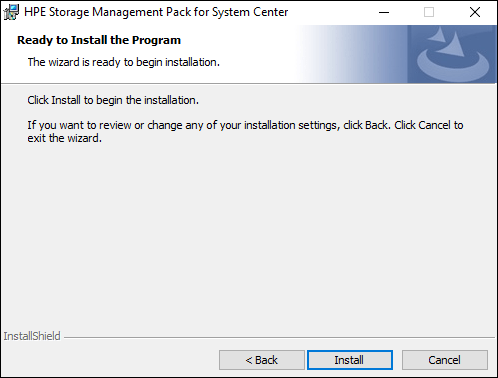This screenshot has height=378, width=498.
Task: Click the greyed-out maximize window button
Action: click(x=429, y=12)
